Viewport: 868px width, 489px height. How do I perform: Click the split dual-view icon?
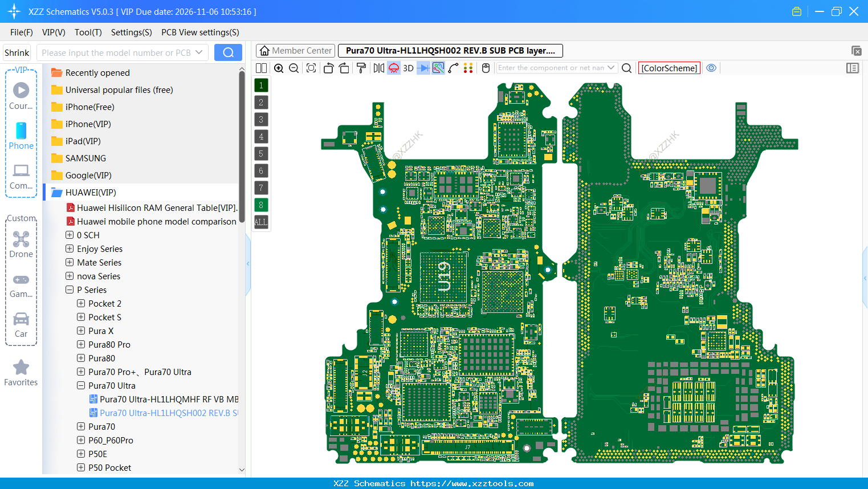click(261, 68)
